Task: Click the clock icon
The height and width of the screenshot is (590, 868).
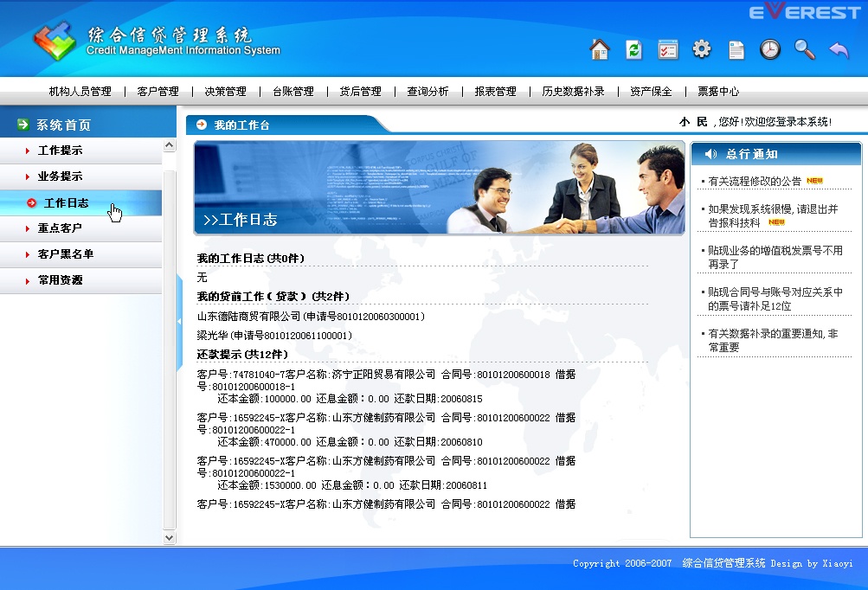Action: tap(770, 50)
